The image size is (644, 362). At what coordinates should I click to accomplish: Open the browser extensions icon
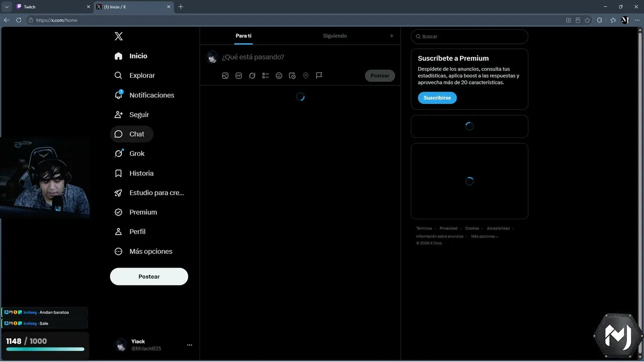pyautogui.click(x=600, y=20)
